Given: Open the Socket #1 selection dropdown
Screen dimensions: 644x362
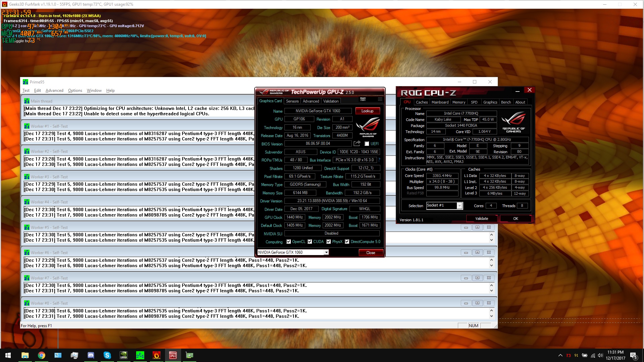Looking at the screenshot, I should click(460, 206).
